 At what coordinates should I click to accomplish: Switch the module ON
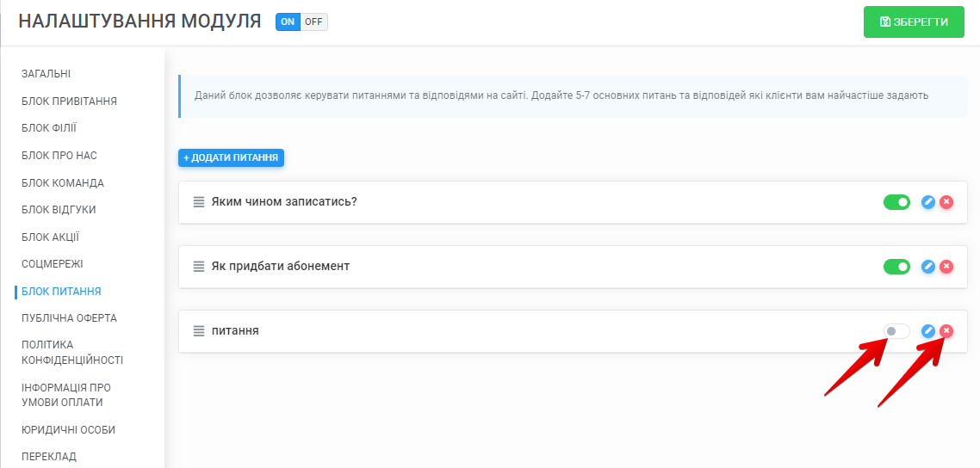288,22
